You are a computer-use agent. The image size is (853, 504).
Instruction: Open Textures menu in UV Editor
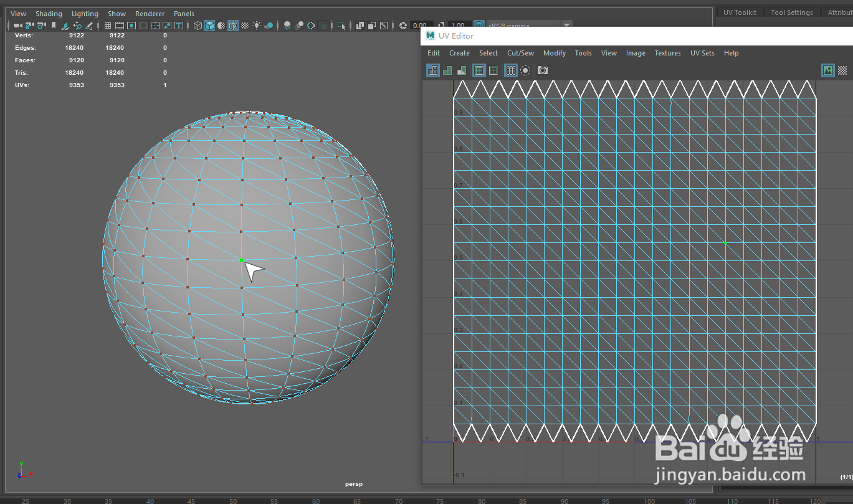667,53
